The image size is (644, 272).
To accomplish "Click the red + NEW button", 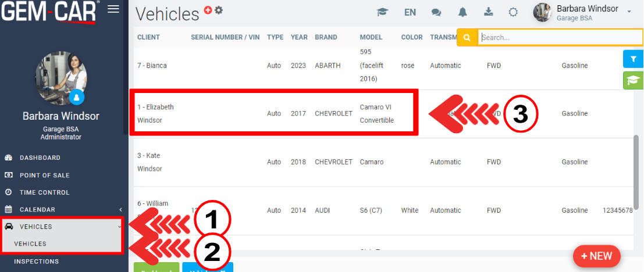I will pyautogui.click(x=596, y=256).
